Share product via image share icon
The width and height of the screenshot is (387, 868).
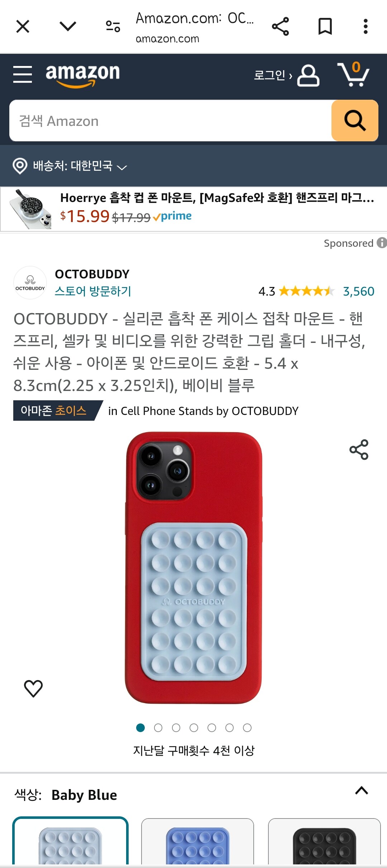(359, 449)
